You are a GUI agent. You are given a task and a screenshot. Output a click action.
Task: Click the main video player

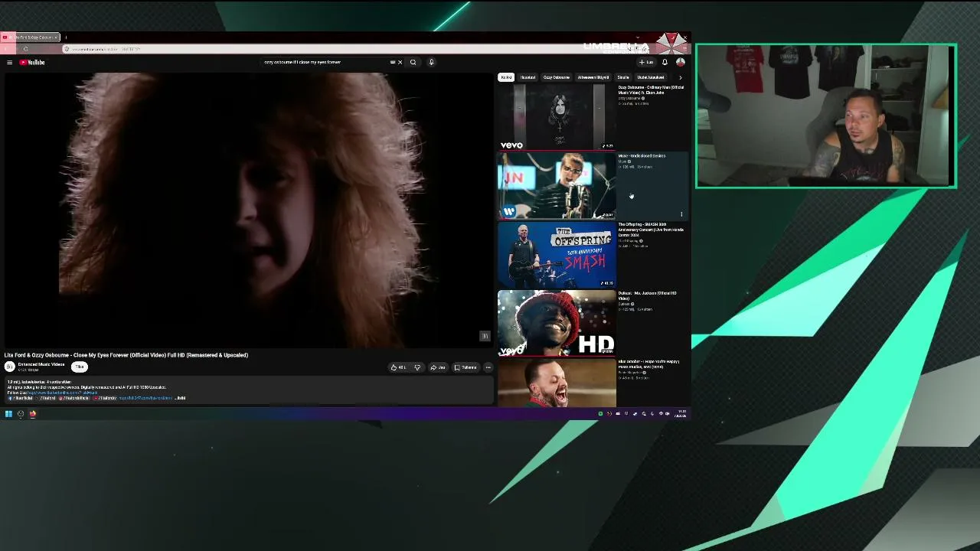(247, 210)
